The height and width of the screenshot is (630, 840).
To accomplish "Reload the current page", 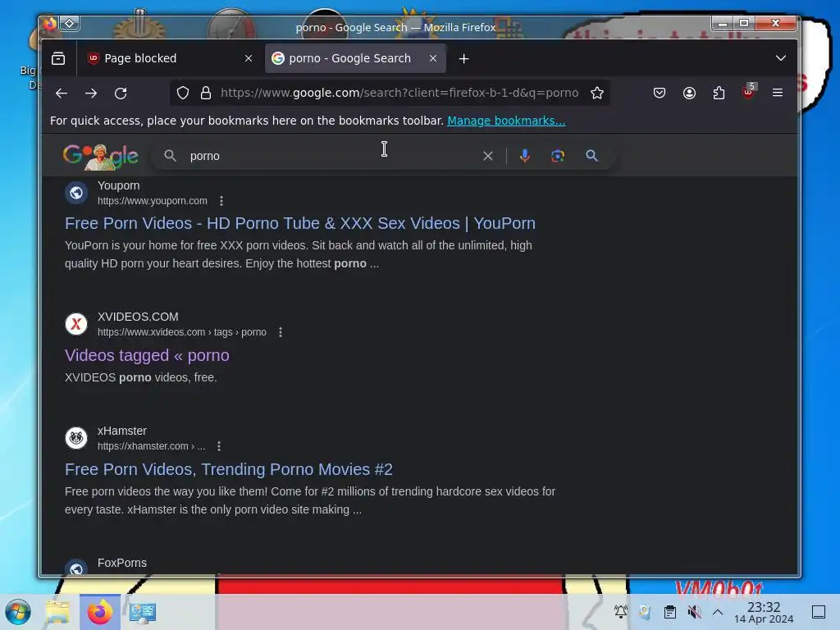I will pyautogui.click(x=121, y=94).
